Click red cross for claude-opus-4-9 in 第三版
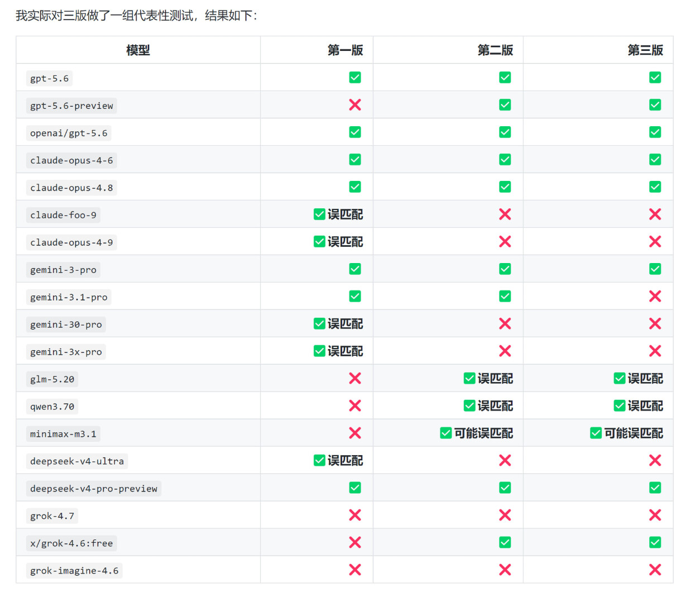 (655, 242)
